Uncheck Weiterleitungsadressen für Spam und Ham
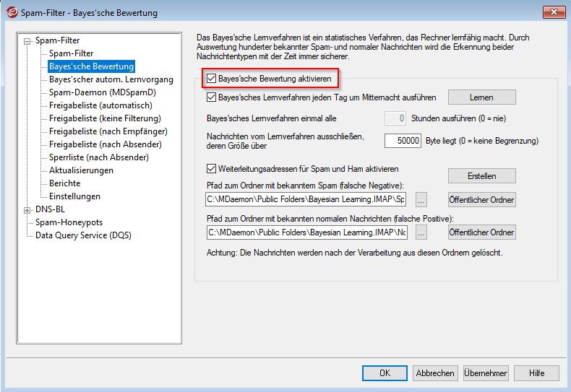 pos(212,169)
